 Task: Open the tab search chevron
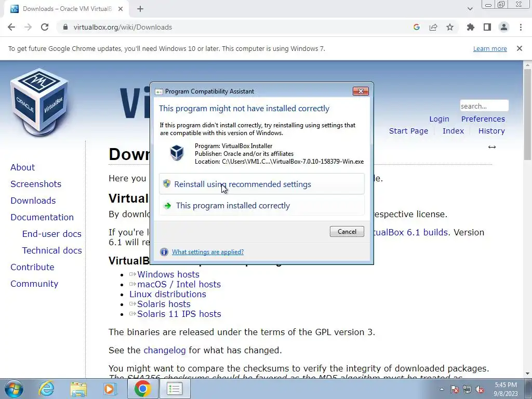[x=470, y=9]
